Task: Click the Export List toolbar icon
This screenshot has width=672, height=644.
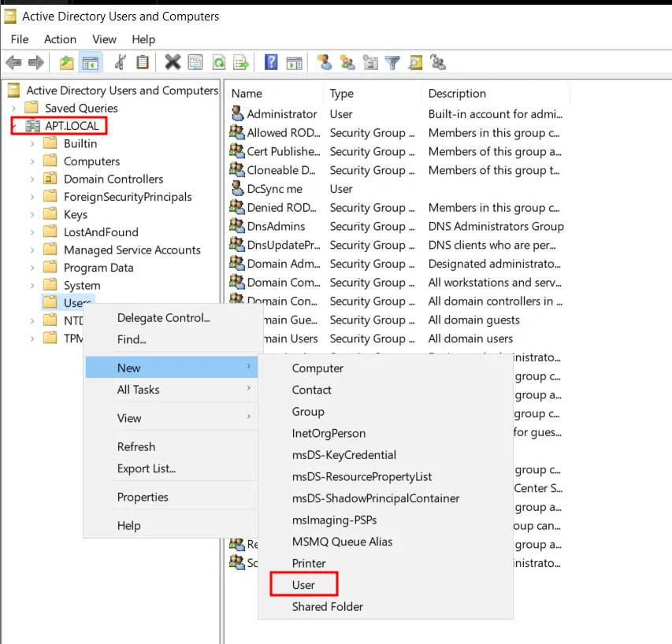Action: (x=241, y=62)
